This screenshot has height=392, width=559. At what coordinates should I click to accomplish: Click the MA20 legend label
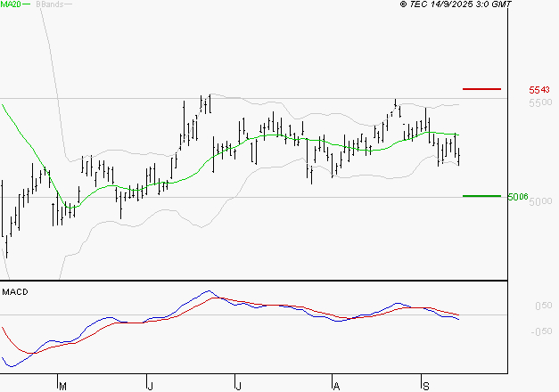[10, 5]
